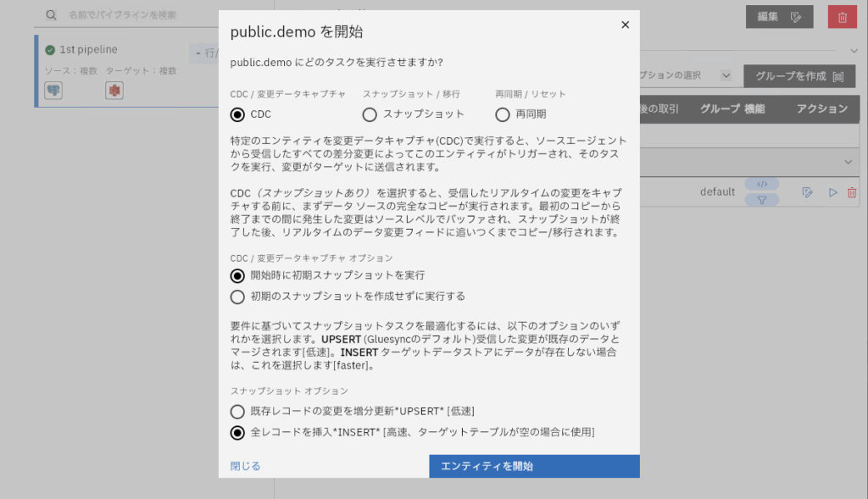Click the グループを作成 button

pyautogui.click(x=799, y=76)
